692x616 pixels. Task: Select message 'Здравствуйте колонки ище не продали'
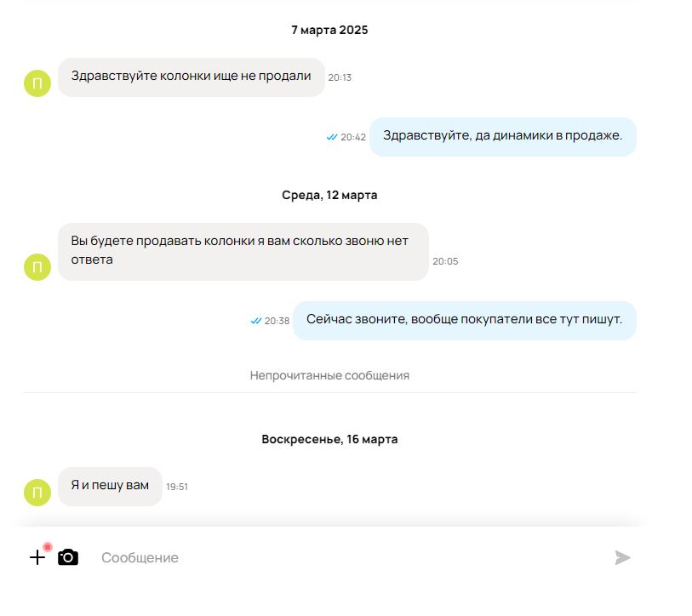coord(192,77)
